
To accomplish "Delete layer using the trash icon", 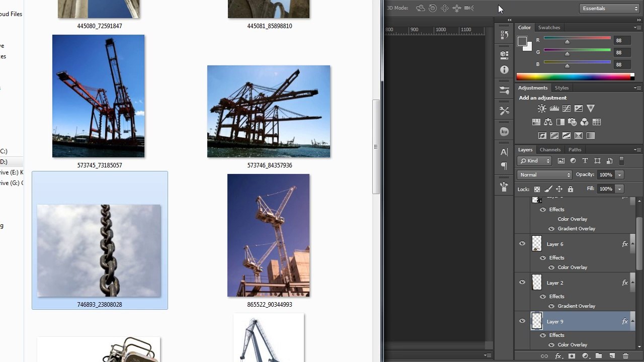I will pos(625,356).
